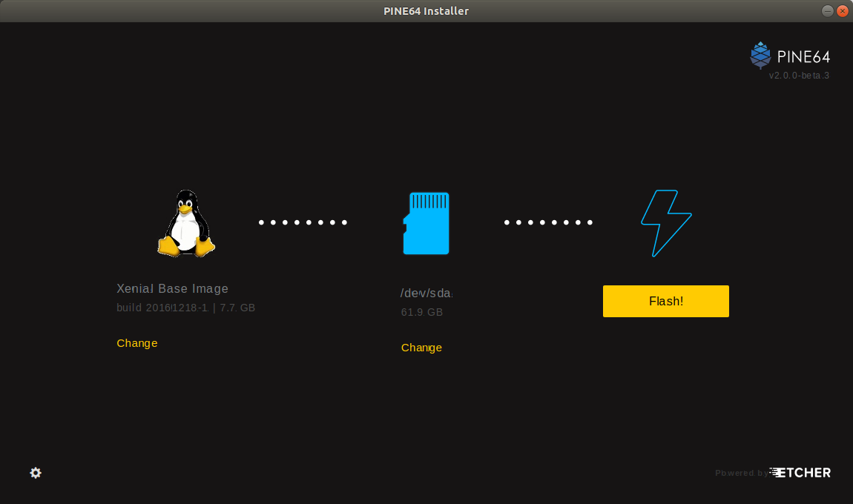Click the /dev/sda drive name
Image resolution: width=853 pixels, height=504 pixels.
(426, 293)
